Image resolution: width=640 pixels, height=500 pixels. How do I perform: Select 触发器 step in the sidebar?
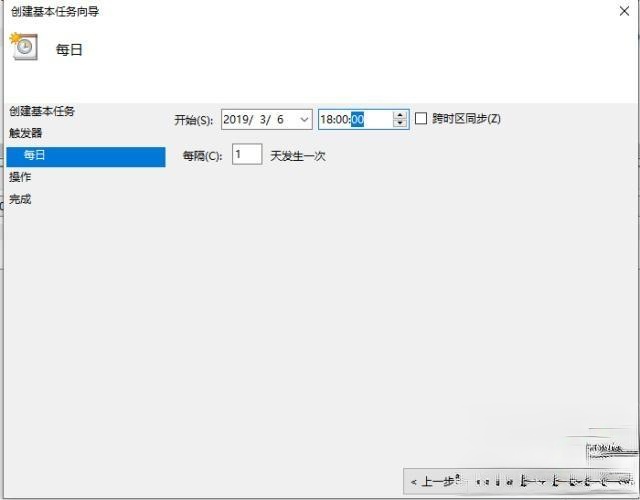point(25,133)
